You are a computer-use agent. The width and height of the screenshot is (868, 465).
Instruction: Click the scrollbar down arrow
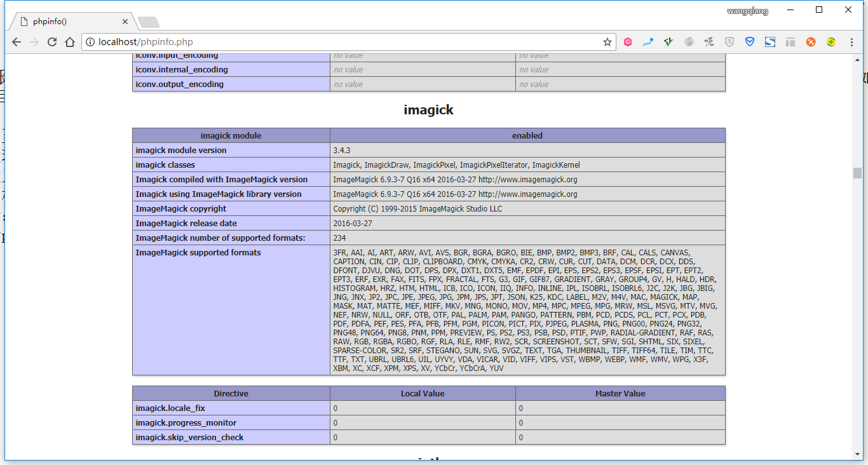857,454
